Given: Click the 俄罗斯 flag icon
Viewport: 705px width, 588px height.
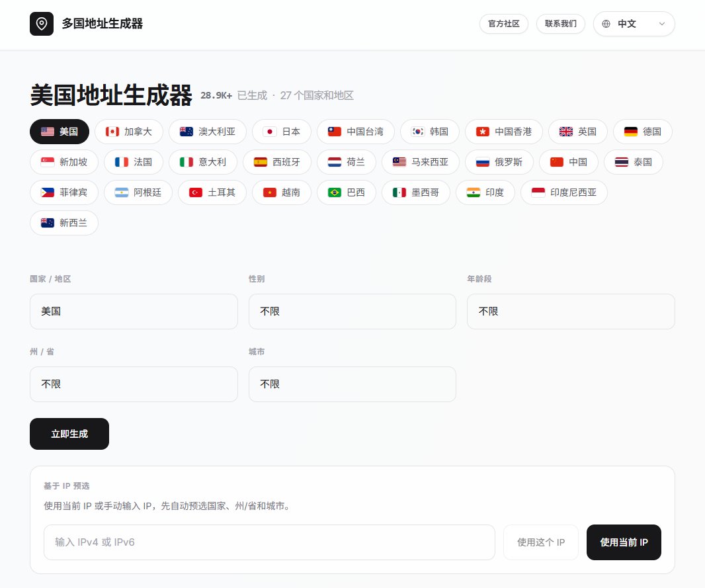Looking at the screenshot, I should coord(482,162).
